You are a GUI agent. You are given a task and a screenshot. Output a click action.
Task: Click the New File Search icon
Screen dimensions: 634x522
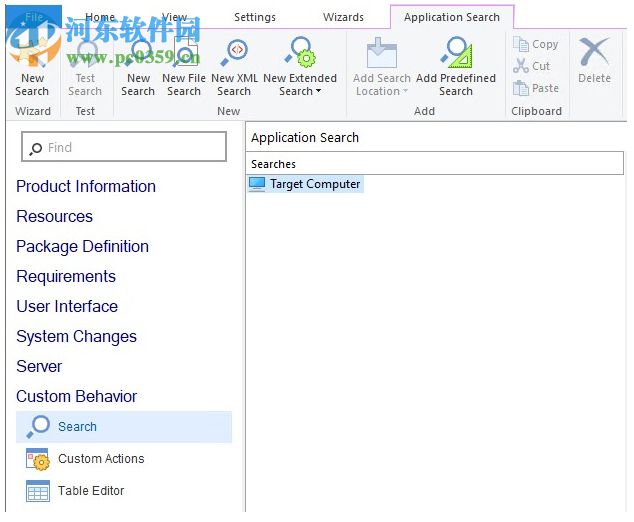(x=184, y=53)
